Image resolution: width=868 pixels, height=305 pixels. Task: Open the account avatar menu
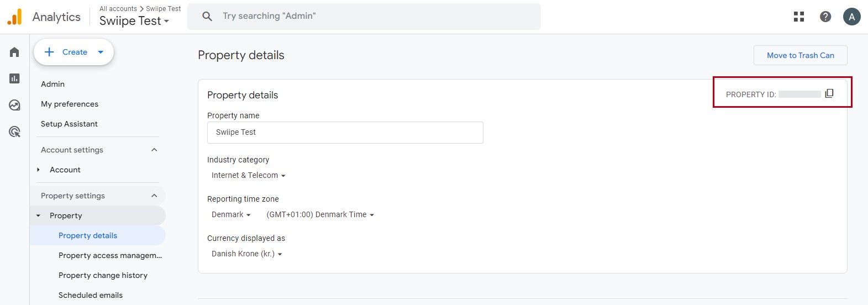(851, 17)
